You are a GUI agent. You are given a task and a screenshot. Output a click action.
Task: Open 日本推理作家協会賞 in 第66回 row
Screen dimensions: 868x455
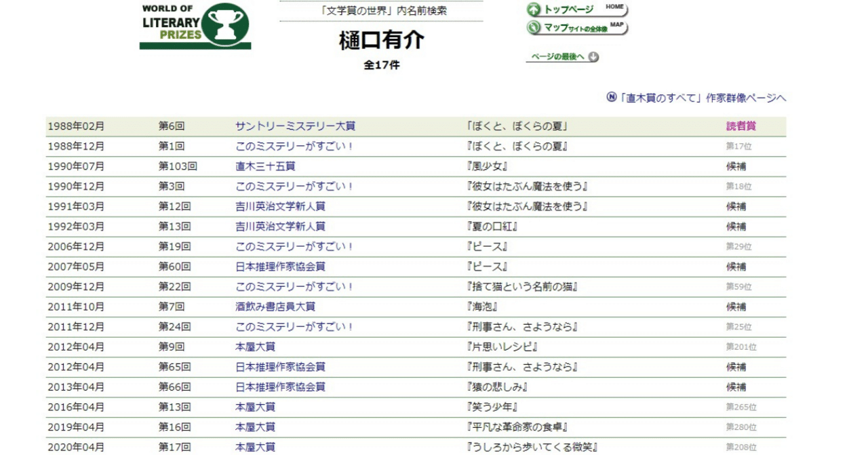coord(280,387)
